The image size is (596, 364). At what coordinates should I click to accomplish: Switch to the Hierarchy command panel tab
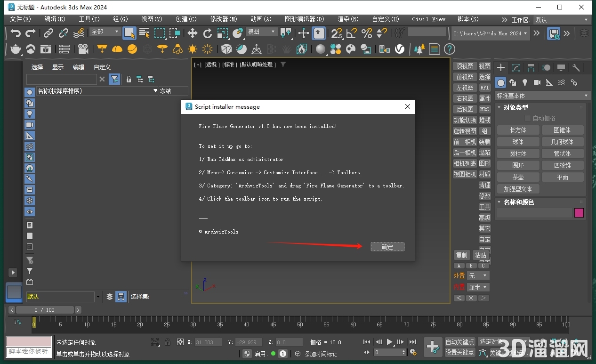click(x=531, y=68)
